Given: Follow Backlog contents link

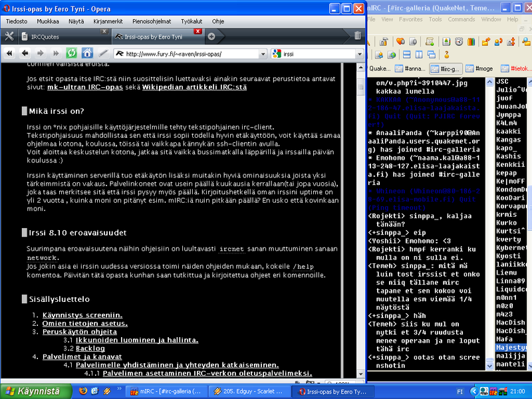Looking at the screenshot, I should point(90,348).
